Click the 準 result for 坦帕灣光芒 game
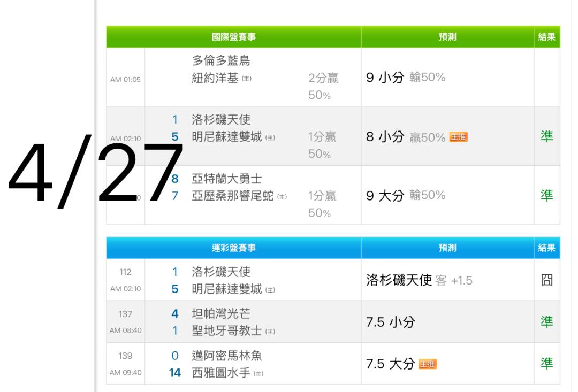The width and height of the screenshot is (578, 392). point(547,321)
